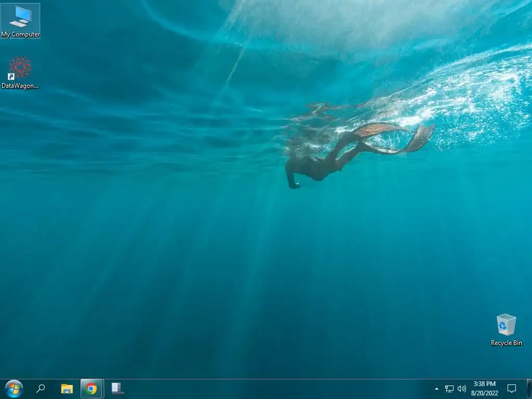Click the "DataWagon..." label text

click(x=20, y=86)
